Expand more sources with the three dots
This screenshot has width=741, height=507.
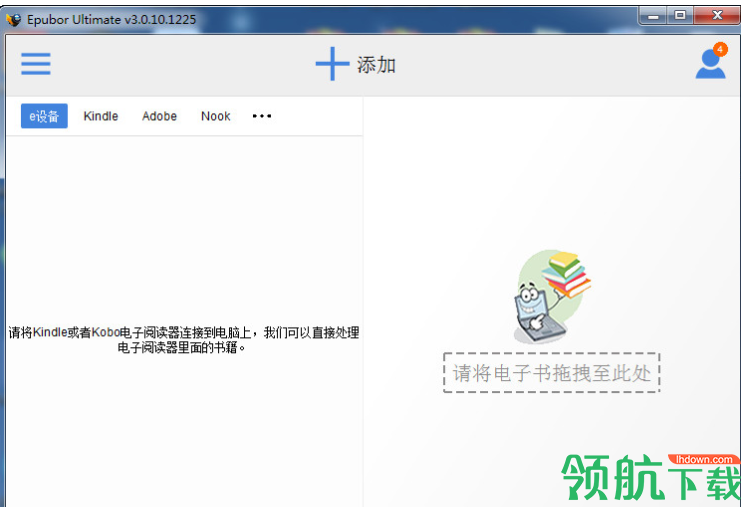[x=262, y=116]
